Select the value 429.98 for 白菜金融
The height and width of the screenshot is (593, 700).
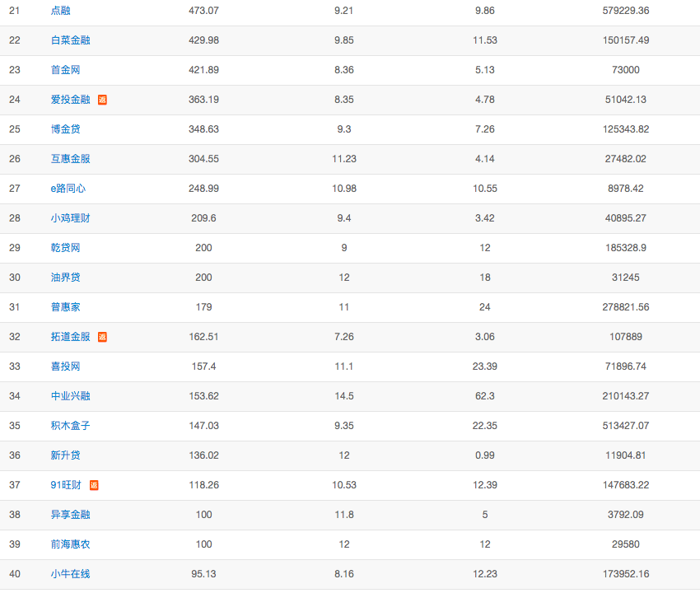203,40
